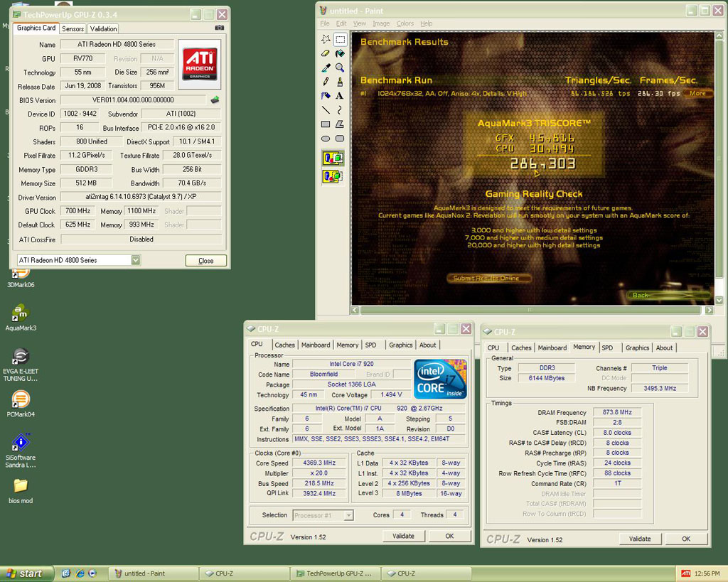This screenshot has height=582, width=728.
Task: Switch to Graphics Card tab in GPU-Z
Action: pos(36,28)
